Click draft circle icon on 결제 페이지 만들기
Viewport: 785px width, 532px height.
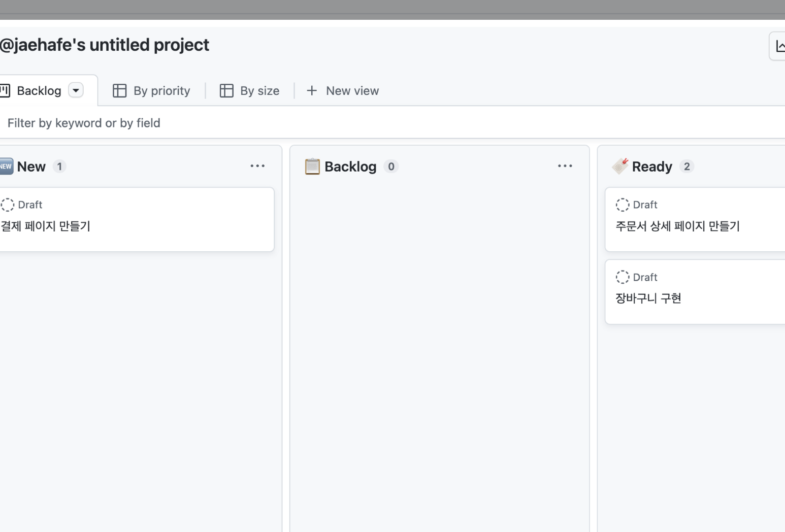[x=8, y=205]
